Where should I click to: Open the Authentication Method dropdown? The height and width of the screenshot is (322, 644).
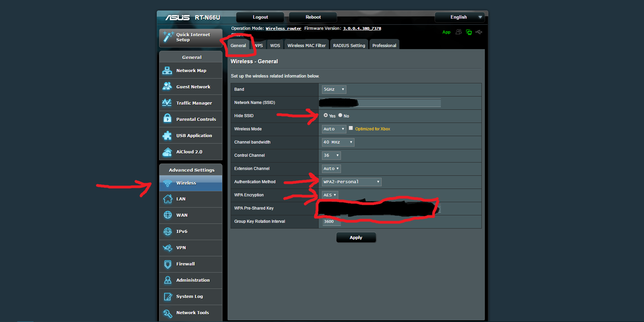[x=351, y=182]
